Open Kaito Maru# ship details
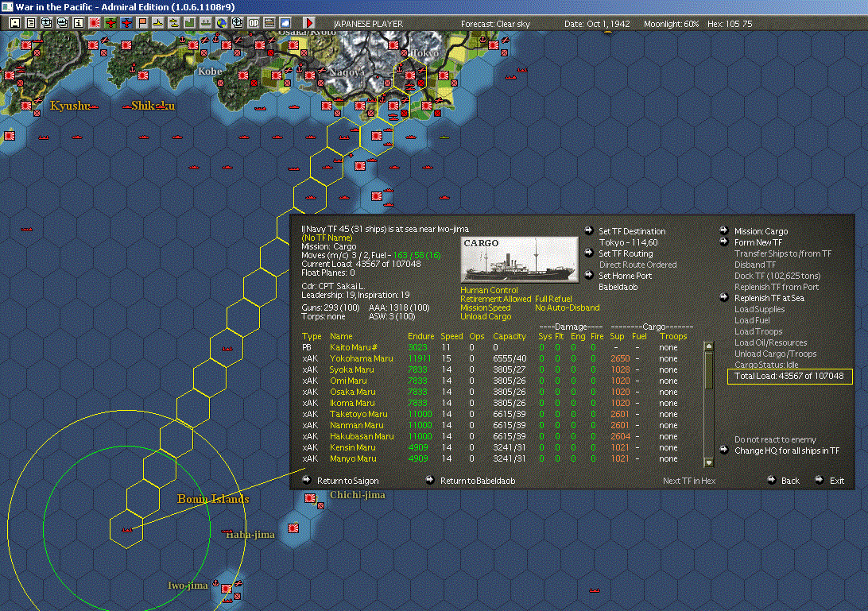868x611 pixels. point(353,347)
